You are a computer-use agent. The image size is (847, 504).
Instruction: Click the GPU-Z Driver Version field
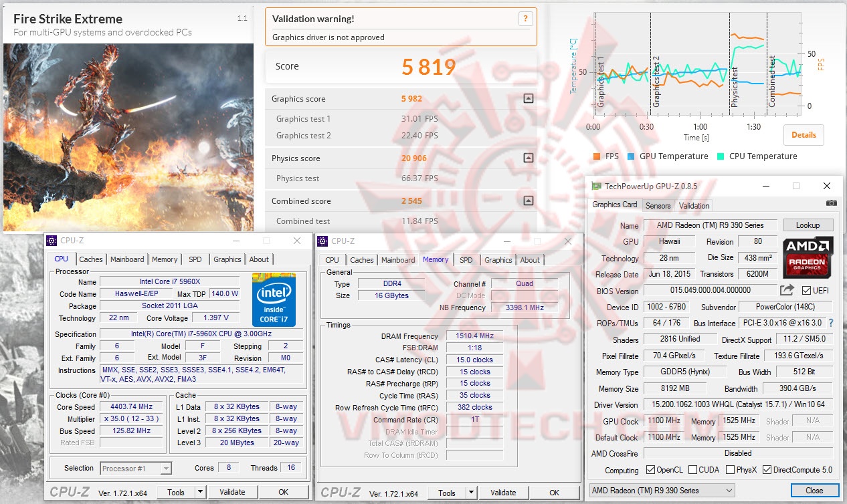[739, 404]
